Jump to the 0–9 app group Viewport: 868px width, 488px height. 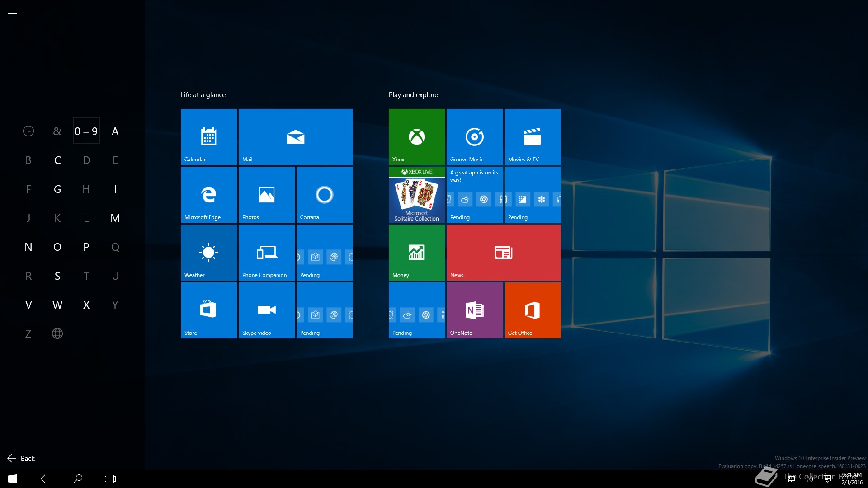(x=86, y=131)
